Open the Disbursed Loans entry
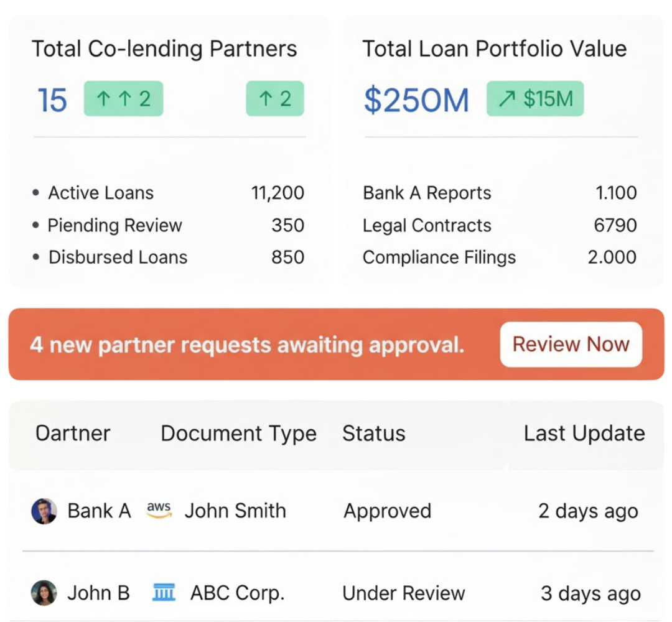The width and height of the screenshot is (672, 622). pyautogui.click(x=118, y=258)
